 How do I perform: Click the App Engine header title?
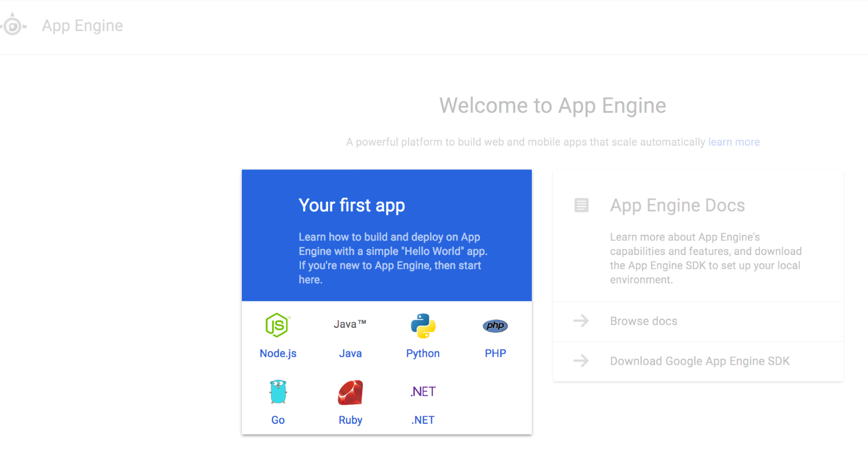(x=82, y=26)
